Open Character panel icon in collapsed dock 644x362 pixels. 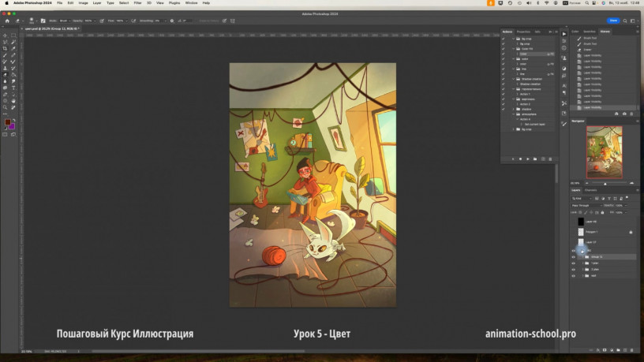tap(564, 86)
